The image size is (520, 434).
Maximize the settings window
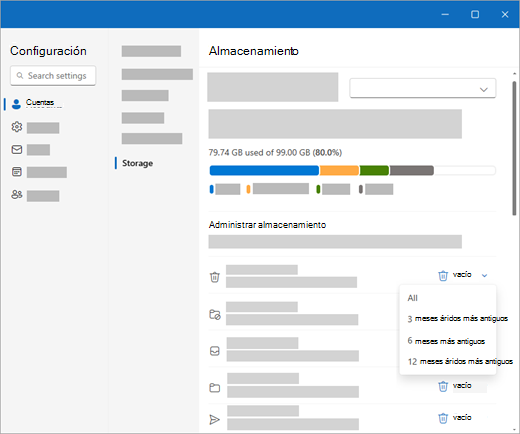475,14
